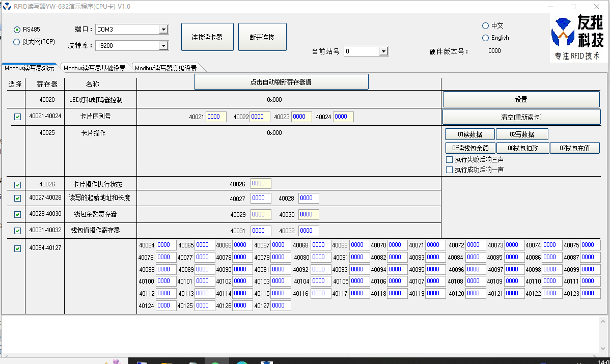
Task: Enable 执行失败后响三声 beep option
Action: pyautogui.click(x=450, y=159)
